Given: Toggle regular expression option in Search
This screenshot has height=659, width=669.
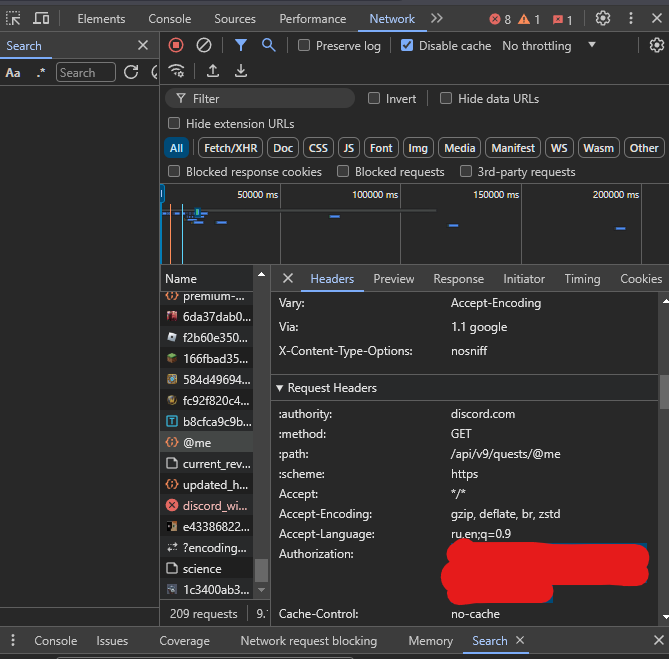Looking at the screenshot, I should point(41,73).
